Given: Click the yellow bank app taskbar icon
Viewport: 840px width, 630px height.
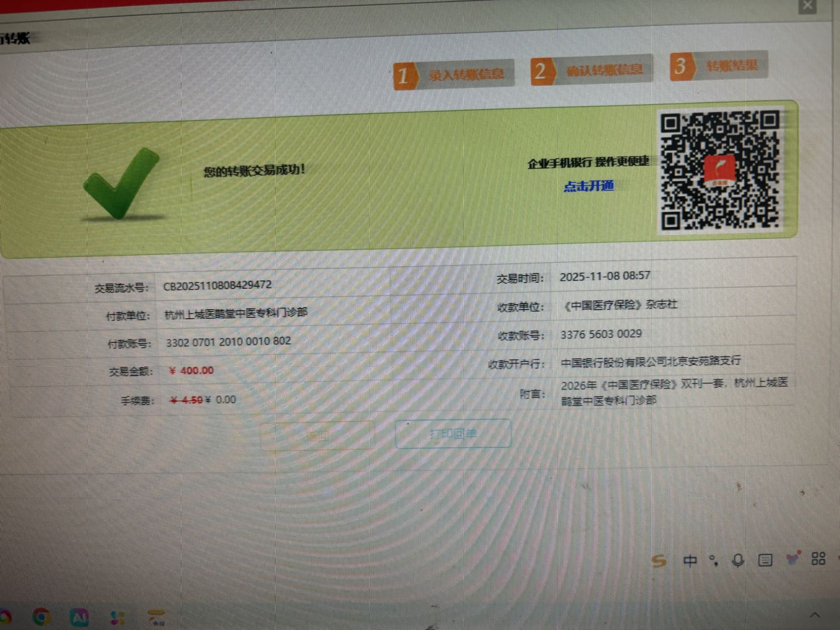Looking at the screenshot, I should pos(156,617).
